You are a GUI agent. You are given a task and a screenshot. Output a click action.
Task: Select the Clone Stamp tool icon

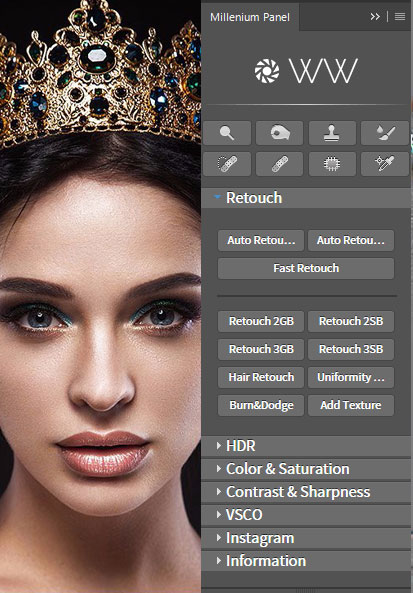click(332, 133)
